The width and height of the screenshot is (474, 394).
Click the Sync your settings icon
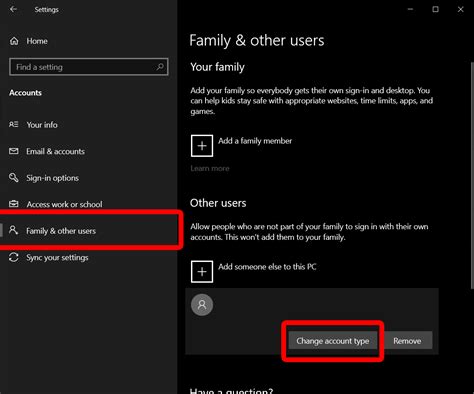point(14,257)
